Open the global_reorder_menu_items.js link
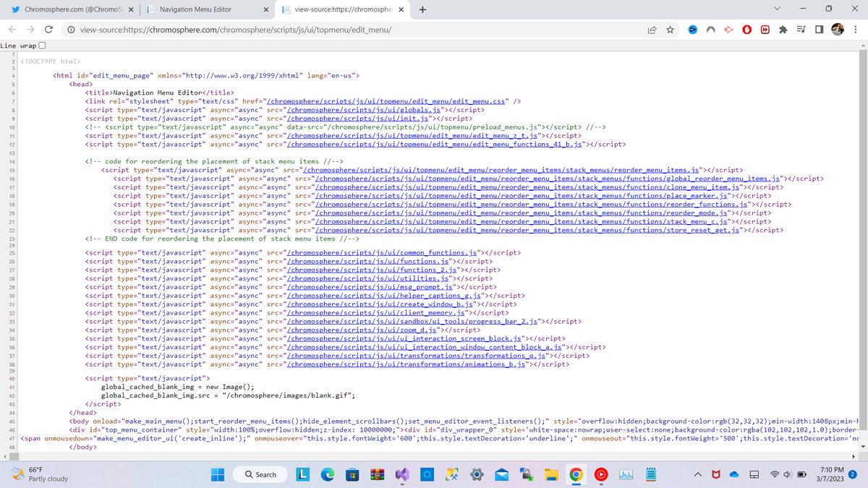Screen dimensions: 868x488 (546, 179)
